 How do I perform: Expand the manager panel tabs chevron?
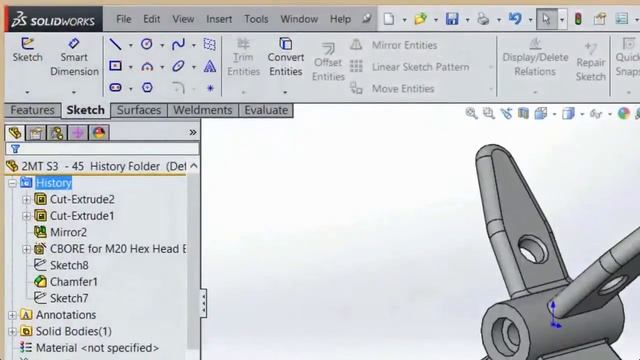193,132
